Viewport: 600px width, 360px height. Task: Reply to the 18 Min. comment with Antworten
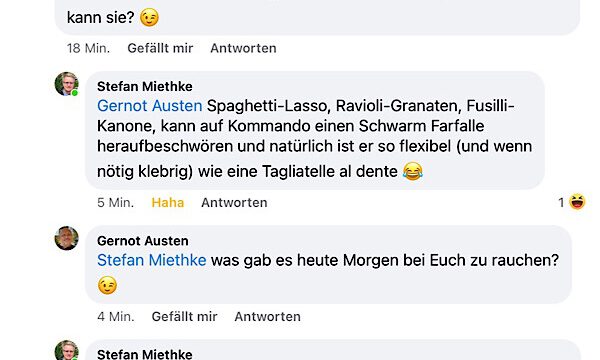tap(243, 48)
